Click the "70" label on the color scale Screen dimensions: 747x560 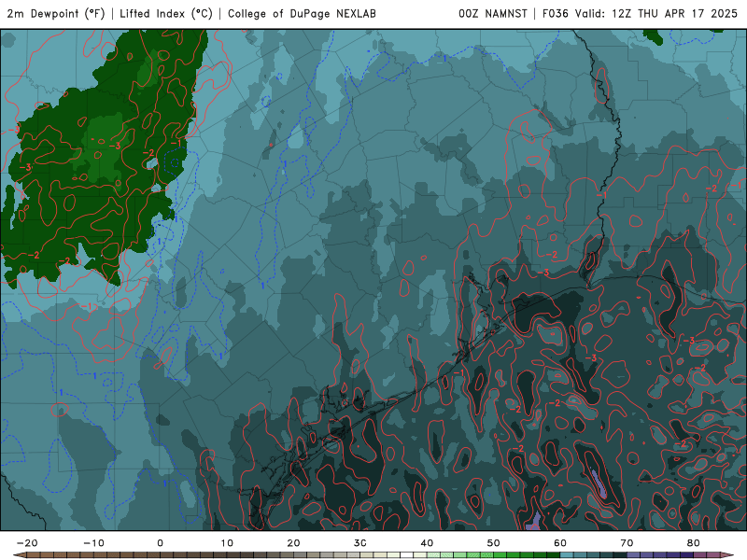coord(627,543)
